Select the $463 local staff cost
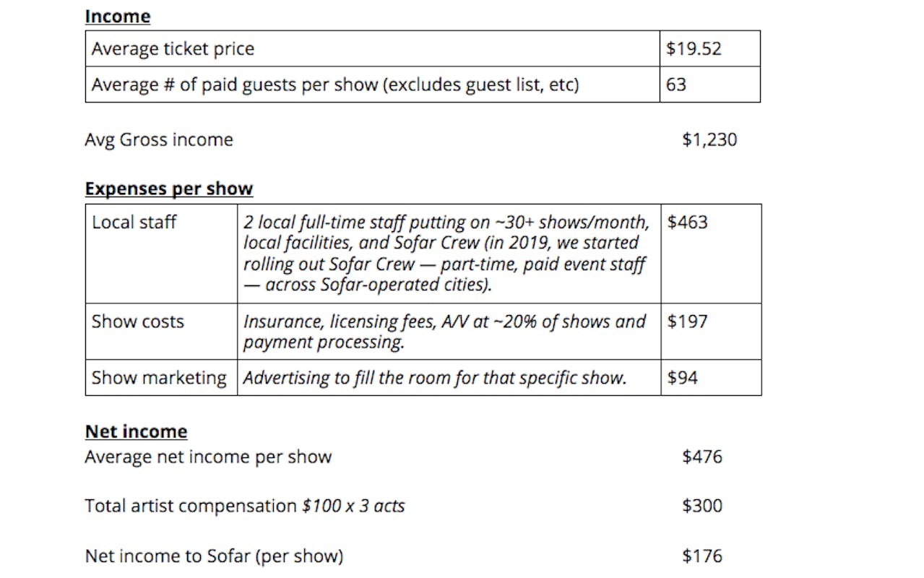Screen dimensions: 924x578 (x=711, y=254)
